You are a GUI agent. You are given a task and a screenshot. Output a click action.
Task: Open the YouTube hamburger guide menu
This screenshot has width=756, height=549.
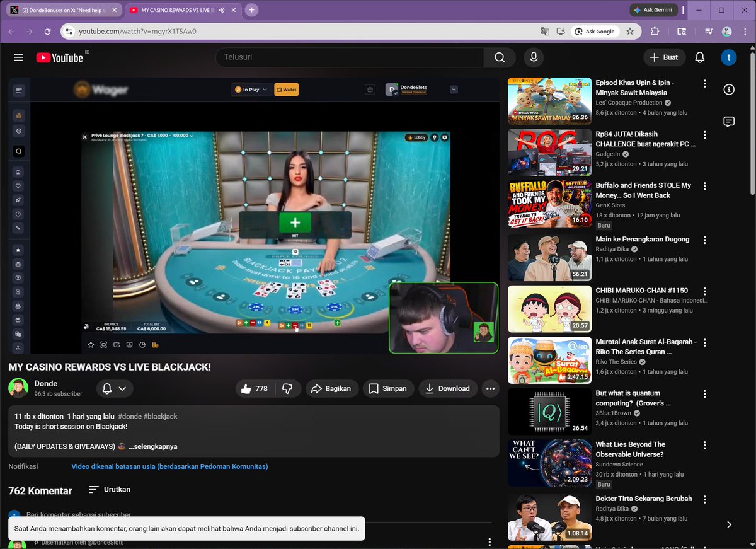[18, 57]
